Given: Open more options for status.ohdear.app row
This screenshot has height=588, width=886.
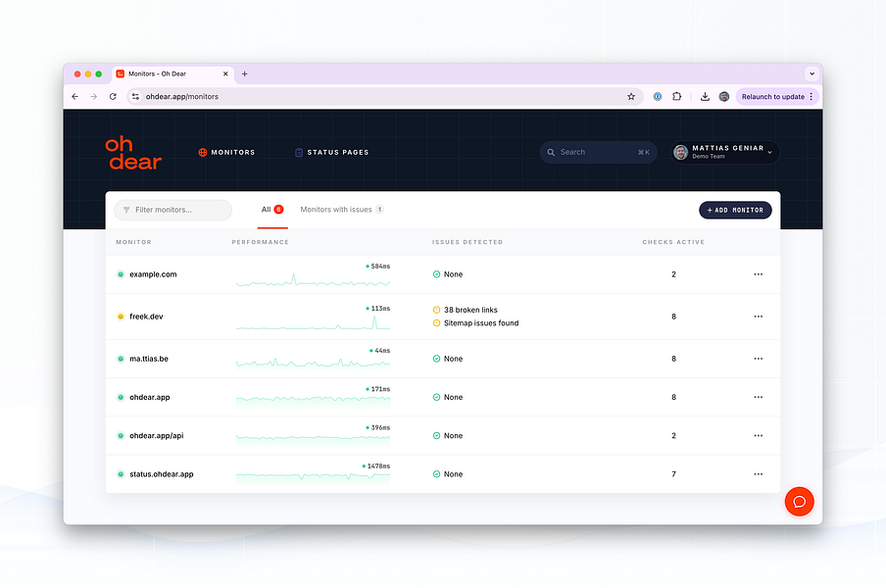Looking at the screenshot, I should click(x=759, y=474).
